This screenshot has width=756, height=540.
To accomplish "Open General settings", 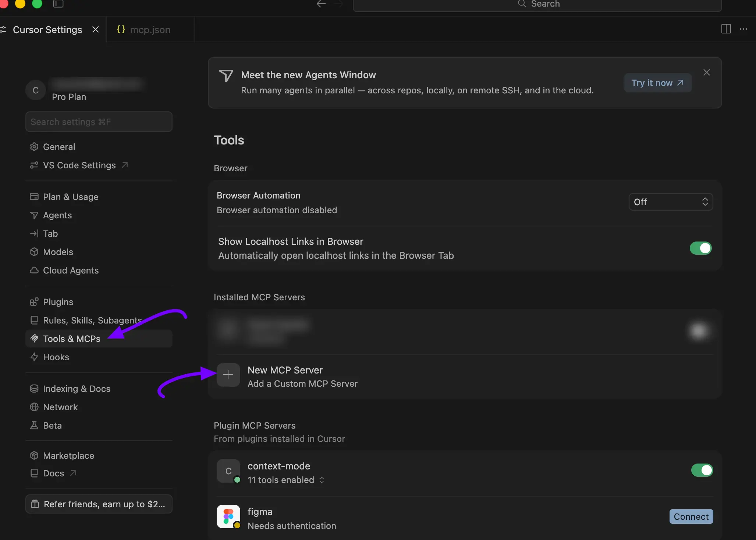I will [59, 147].
